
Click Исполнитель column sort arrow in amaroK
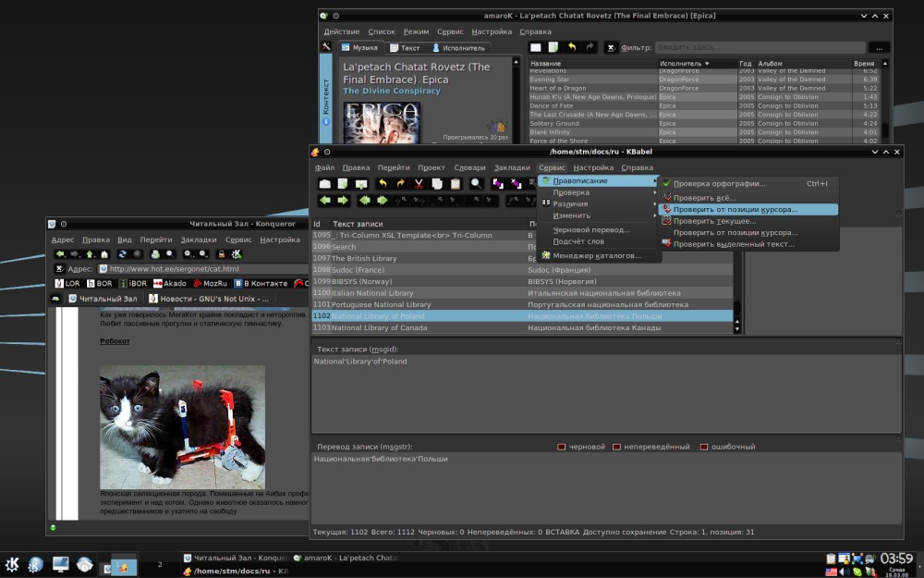(x=707, y=63)
